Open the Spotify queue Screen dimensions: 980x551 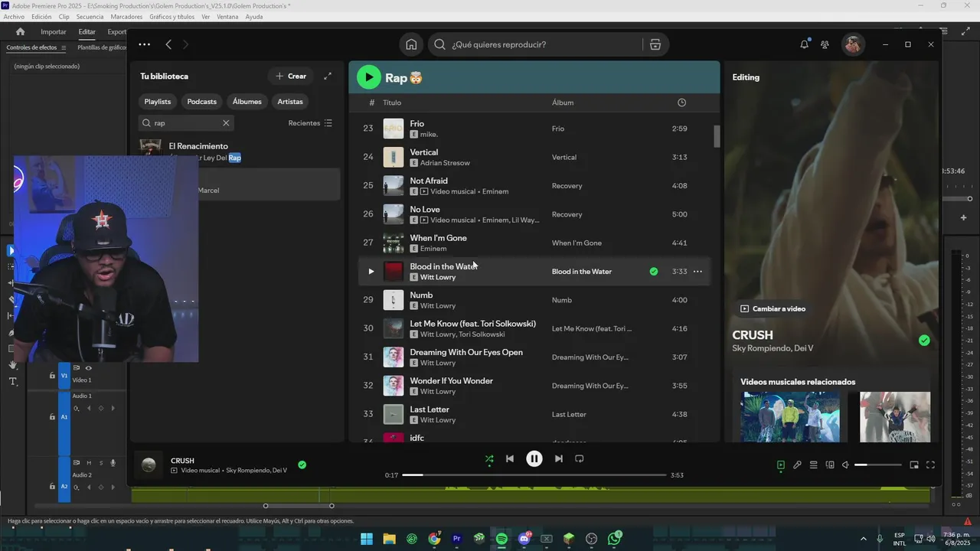[x=813, y=465]
